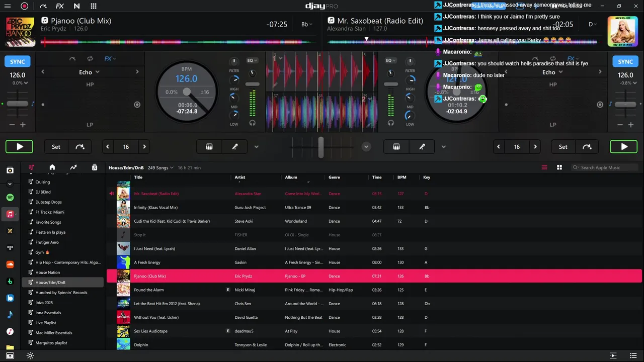Switch library to list view
Image resolution: width=644 pixels, height=362 pixels.
(x=544, y=167)
